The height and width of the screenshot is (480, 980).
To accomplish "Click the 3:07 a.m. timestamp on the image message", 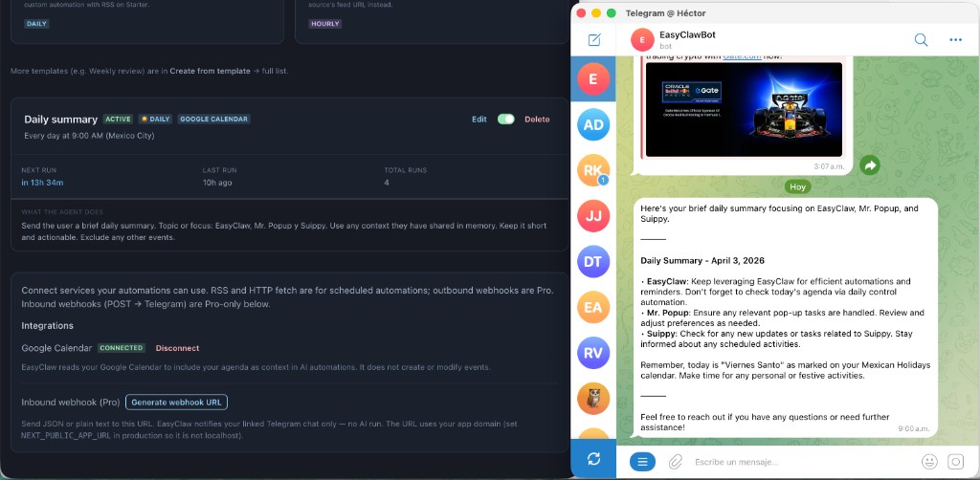I will point(829,166).
